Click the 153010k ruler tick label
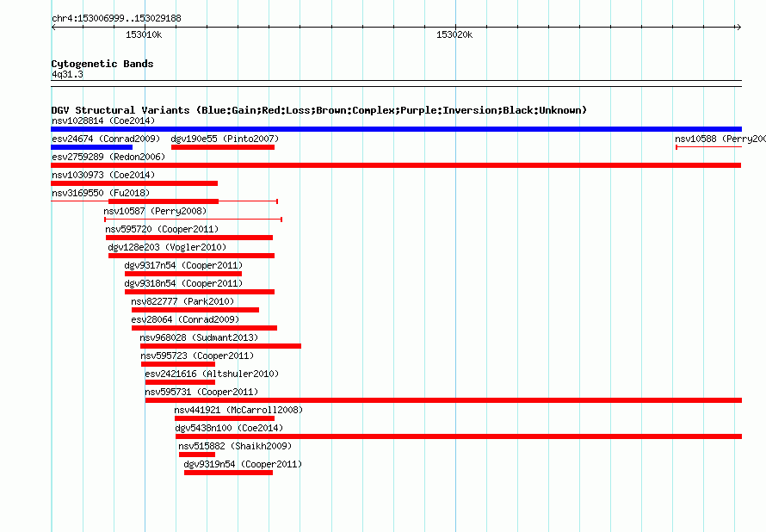The height and width of the screenshot is (532, 766). tap(144, 34)
